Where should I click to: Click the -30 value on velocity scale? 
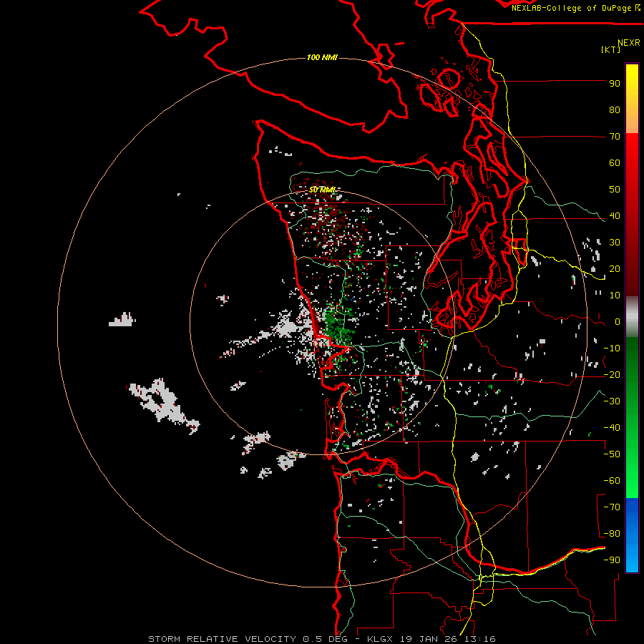click(612, 401)
